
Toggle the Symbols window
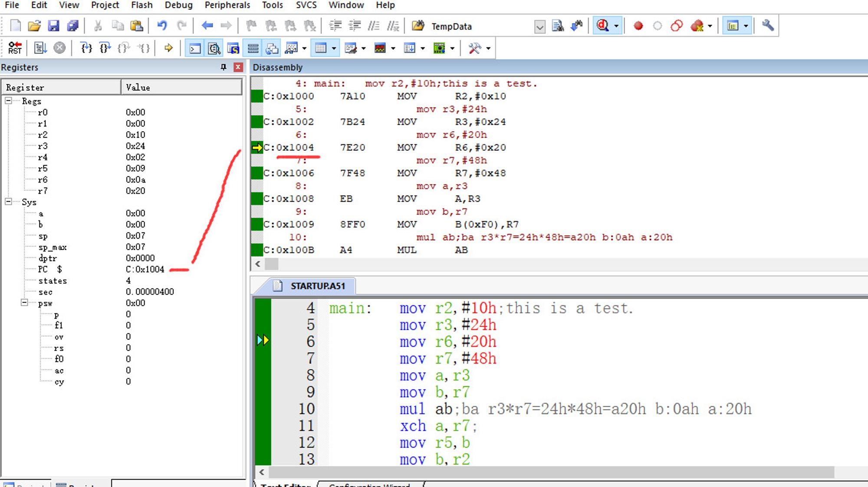pyautogui.click(x=233, y=48)
